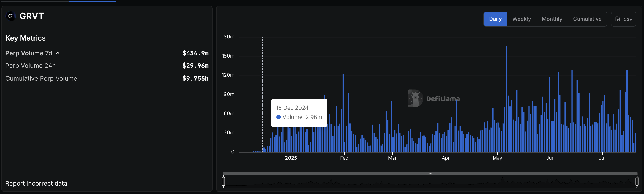Screen dimensions: 644x194
Task: Click the Volume 2.96m tooltip entry
Action: (299, 117)
